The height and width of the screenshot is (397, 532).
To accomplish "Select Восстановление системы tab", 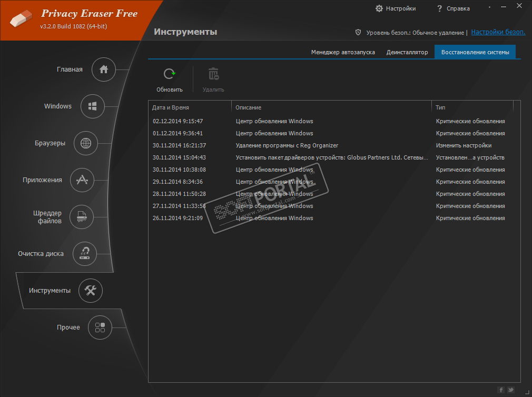I will [475, 52].
